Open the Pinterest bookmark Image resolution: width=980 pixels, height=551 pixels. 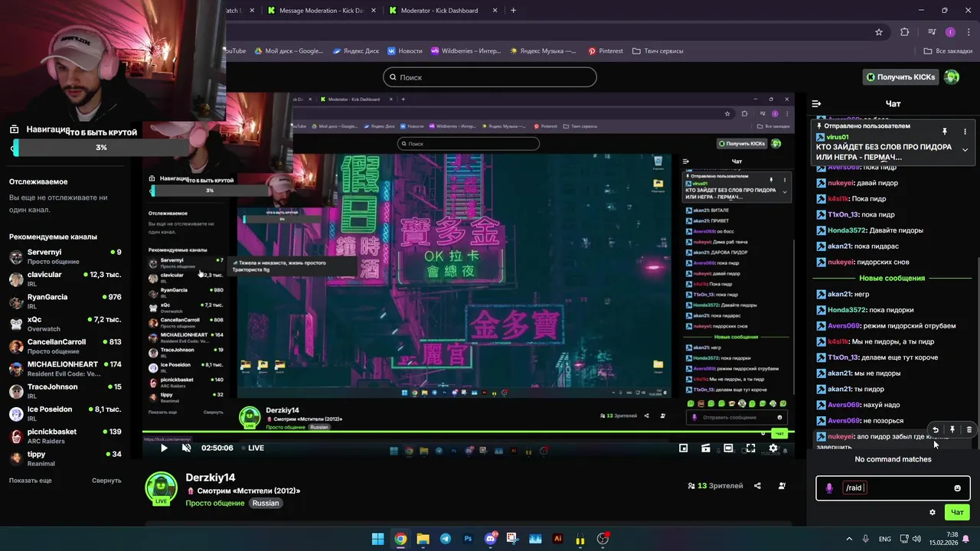[x=606, y=51]
